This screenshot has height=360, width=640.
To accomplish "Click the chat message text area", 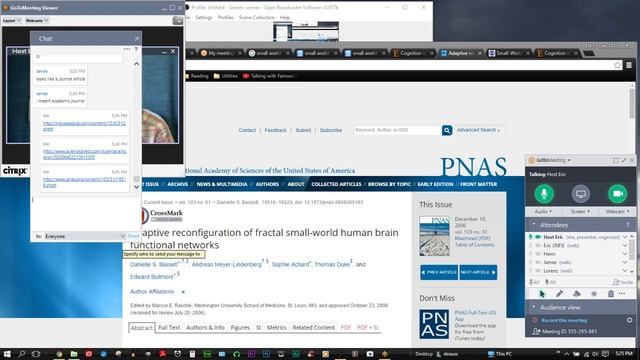I will click(86, 214).
